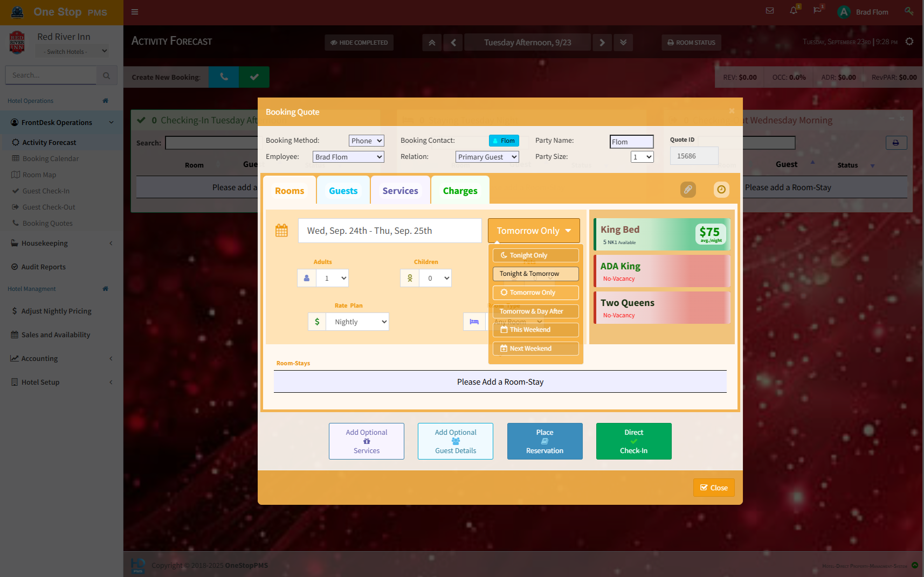Select the Tonight Only option
Screen dimensions: 924x577
coord(535,255)
